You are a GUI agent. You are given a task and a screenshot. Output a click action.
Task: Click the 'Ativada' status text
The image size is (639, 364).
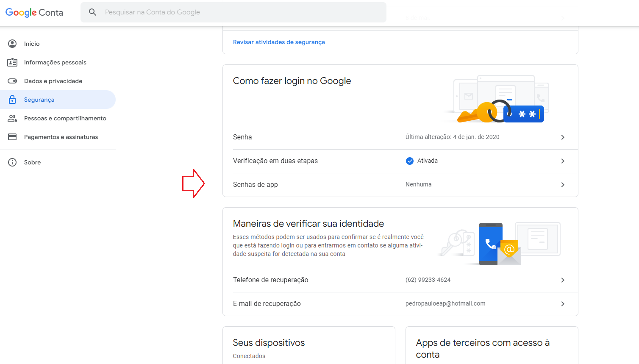click(x=428, y=161)
